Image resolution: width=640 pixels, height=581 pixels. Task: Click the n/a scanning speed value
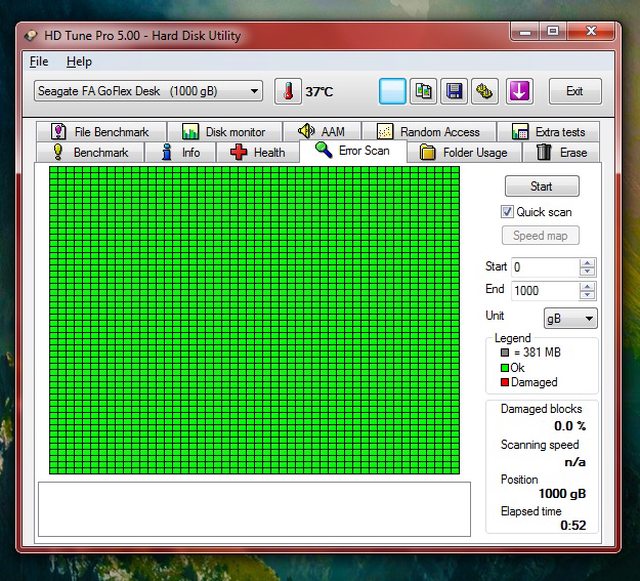click(x=575, y=462)
